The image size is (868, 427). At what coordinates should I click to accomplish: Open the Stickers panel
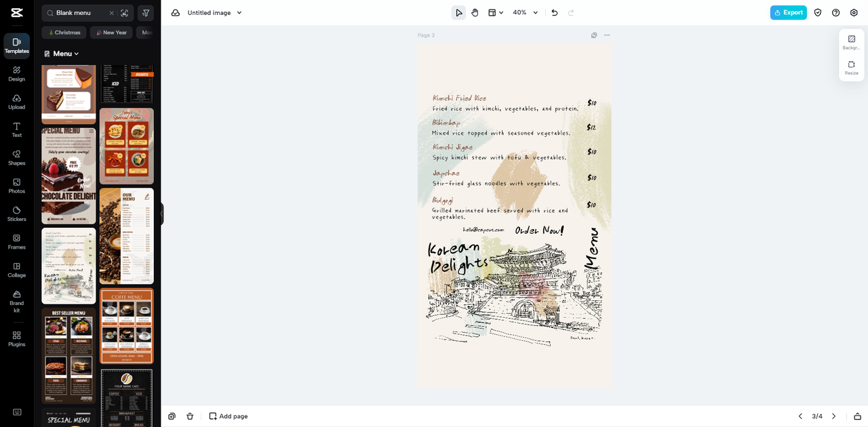click(17, 214)
